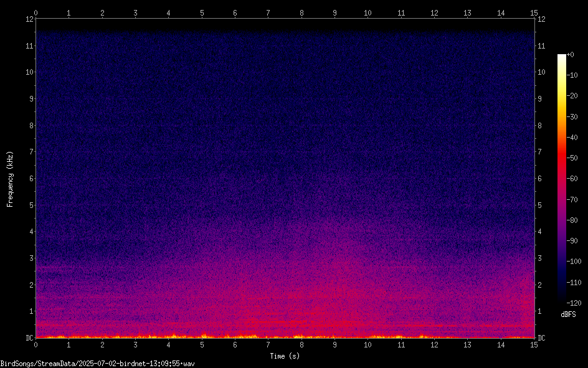The height and width of the screenshot is (368, 588).
Task: Click the "Time (s)" axis label
Action: pyautogui.click(x=285, y=356)
